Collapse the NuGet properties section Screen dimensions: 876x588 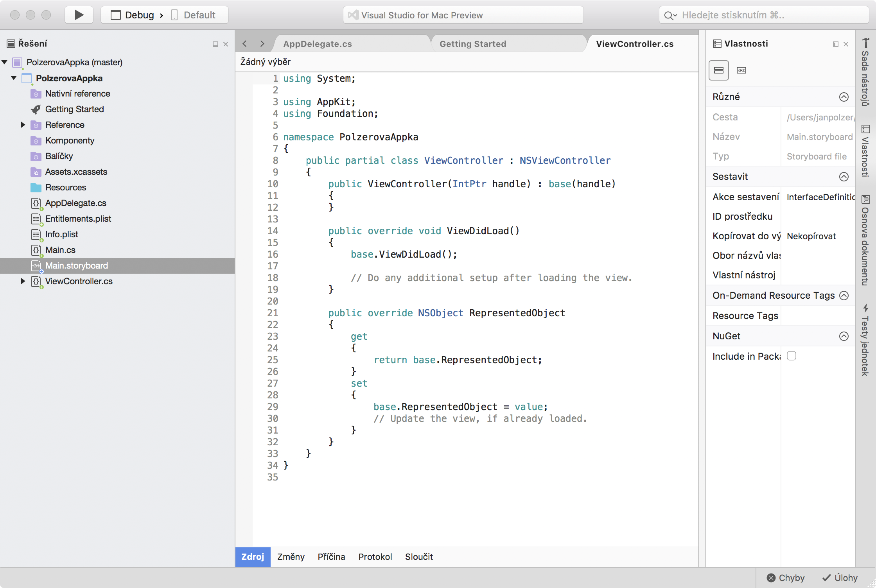[x=844, y=336]
